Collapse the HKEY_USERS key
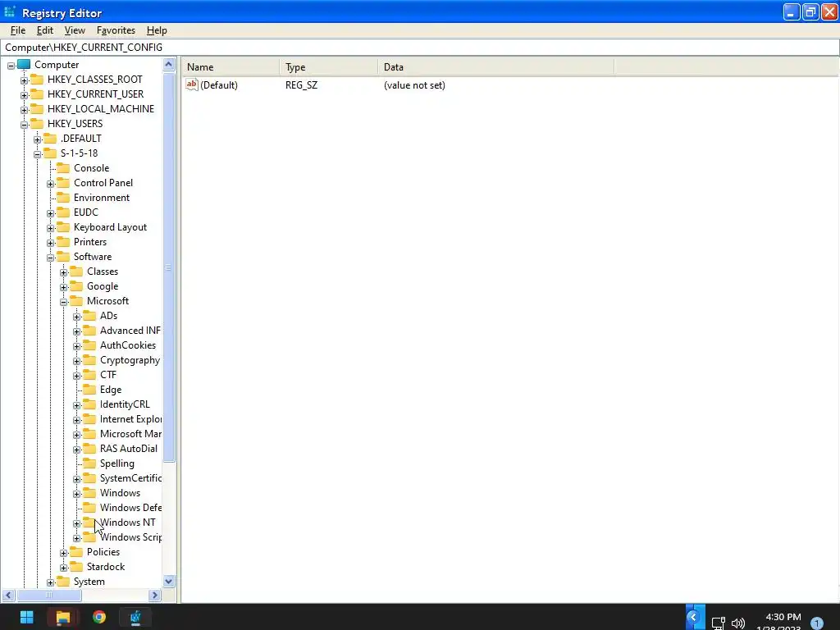840x630 pixels. coord(24,125)
